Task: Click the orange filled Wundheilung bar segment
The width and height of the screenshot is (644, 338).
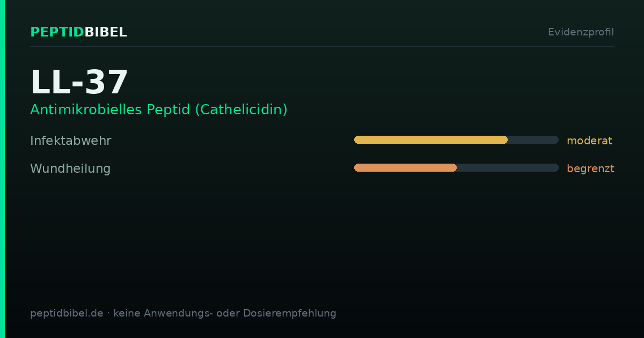Action: 405,168
